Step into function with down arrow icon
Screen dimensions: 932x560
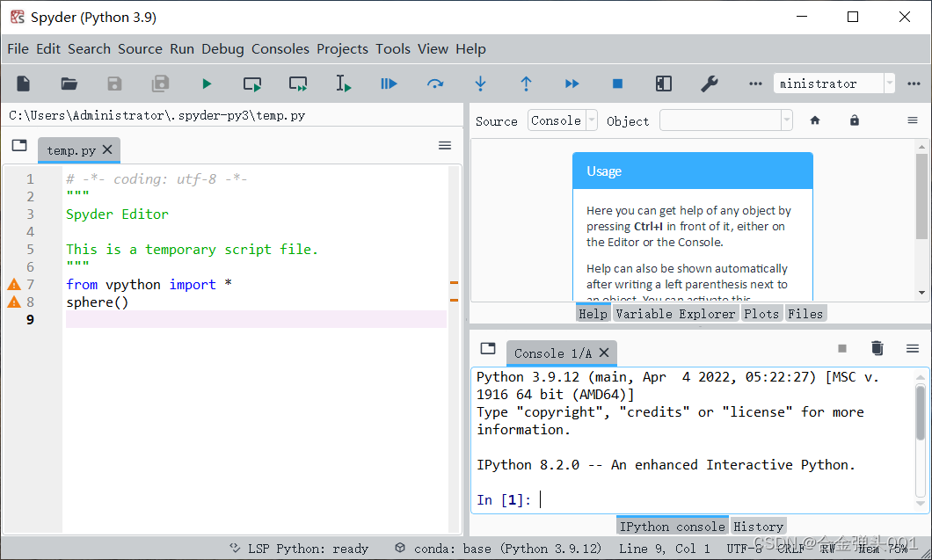click(x=480, y=84)
